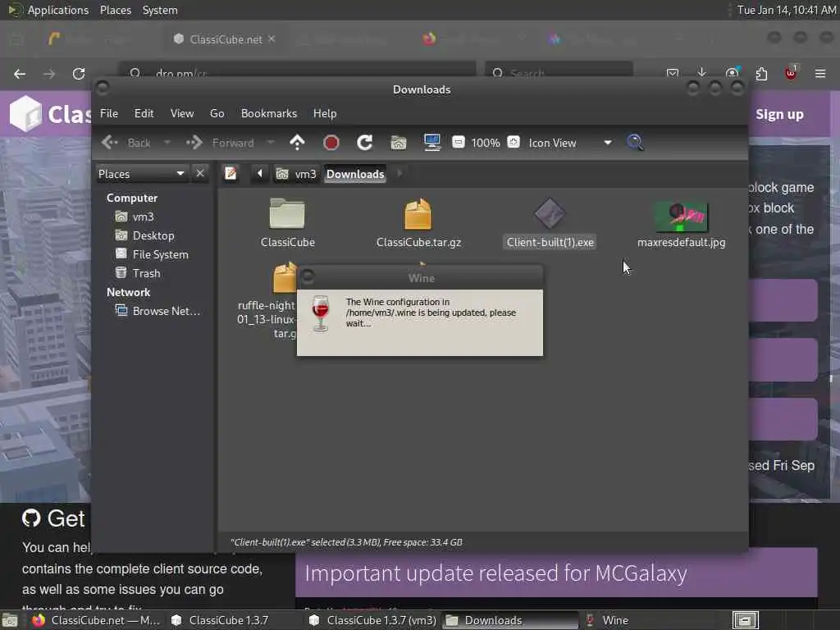
Task: Open the Home folder icon in toolbar
Action: [399, 143]
